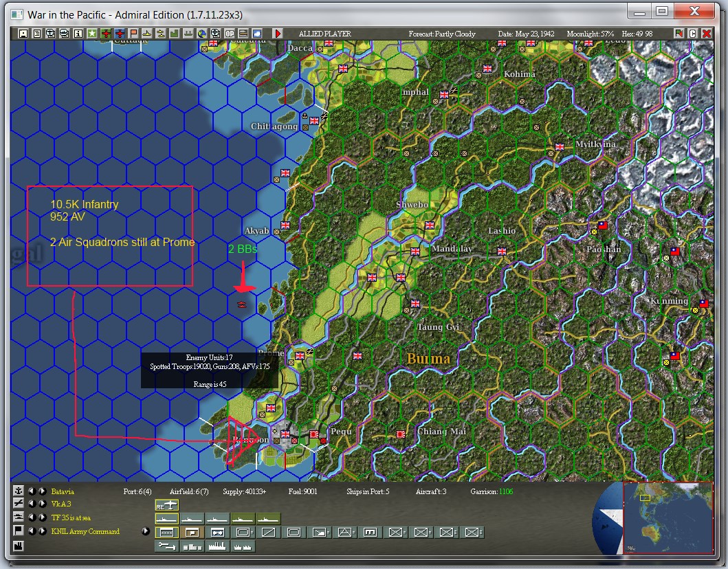Click the crosshair target icon in toolbar
Screen dimensions: 728x569
click(x=215, y=34)
